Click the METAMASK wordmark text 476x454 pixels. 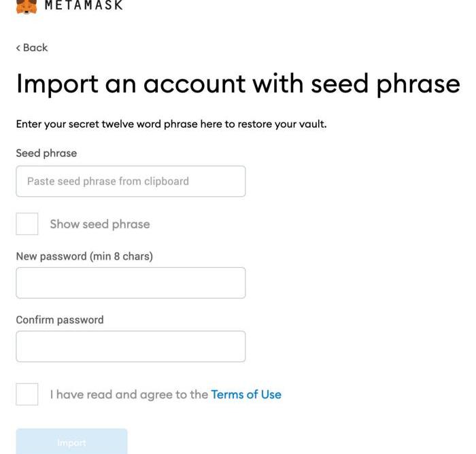pyautogui.click(x=84, y=5)
